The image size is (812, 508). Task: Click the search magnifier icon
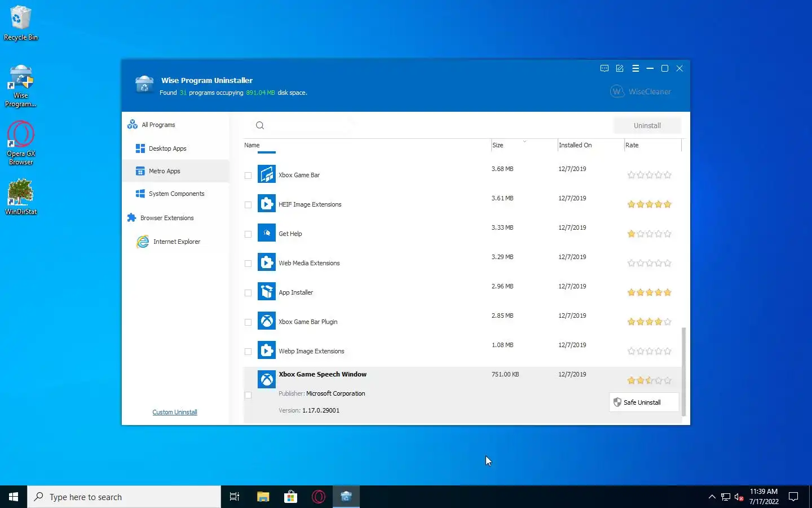click(260, 125)
